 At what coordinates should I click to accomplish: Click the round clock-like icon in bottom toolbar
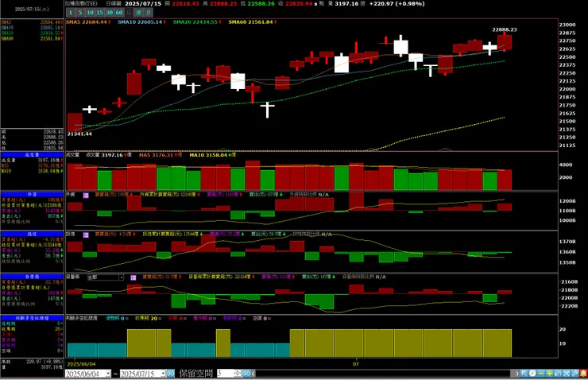point(532,374)
